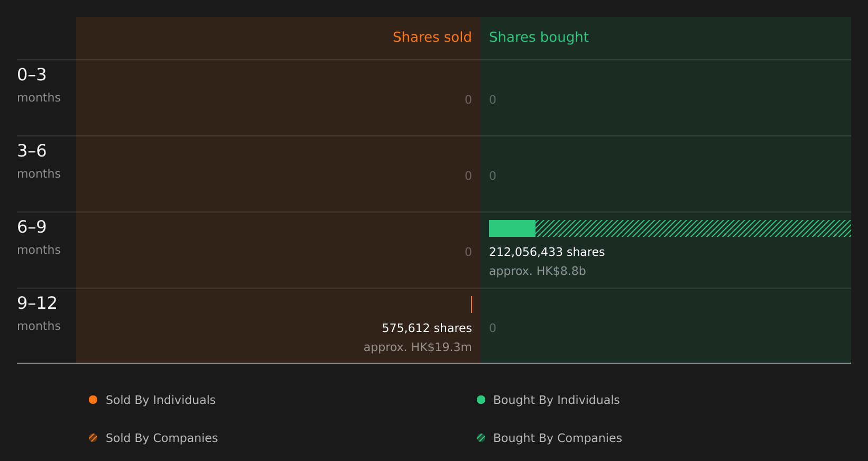Screen dimensions: 868x461
Task: Click the green Bought By Individuals legend dot
Action: 481,400
